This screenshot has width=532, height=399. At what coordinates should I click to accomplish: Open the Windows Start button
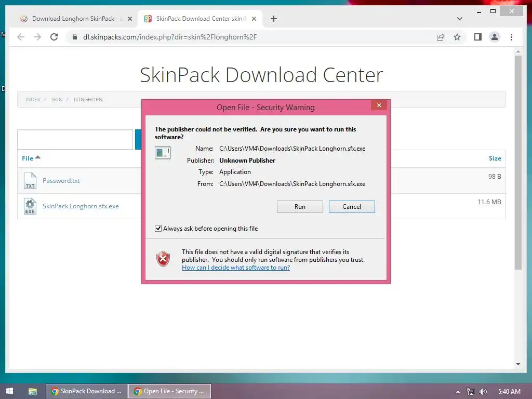(9, 391)
